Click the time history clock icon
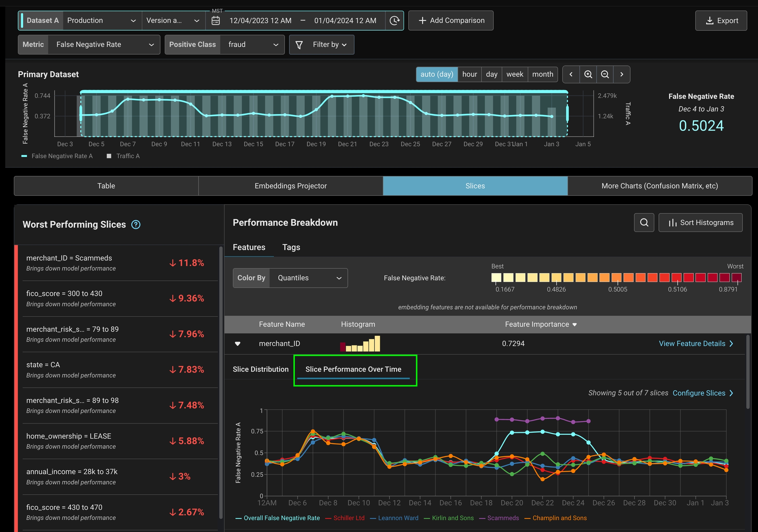 (x=394, y=21)
